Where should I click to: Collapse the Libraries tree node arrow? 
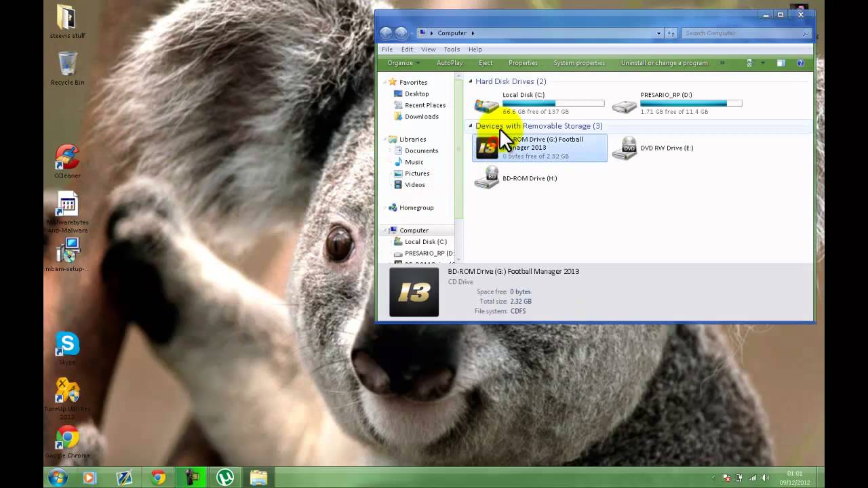384,139
